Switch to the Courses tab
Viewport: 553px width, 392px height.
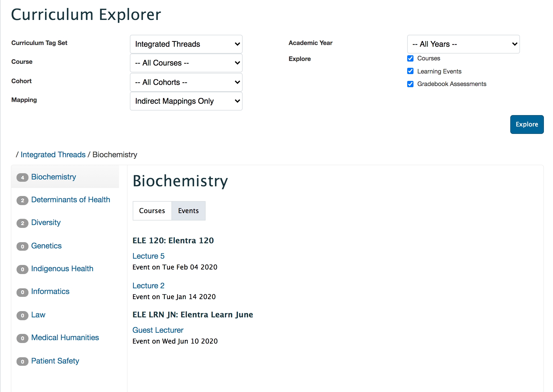(152, 211)
